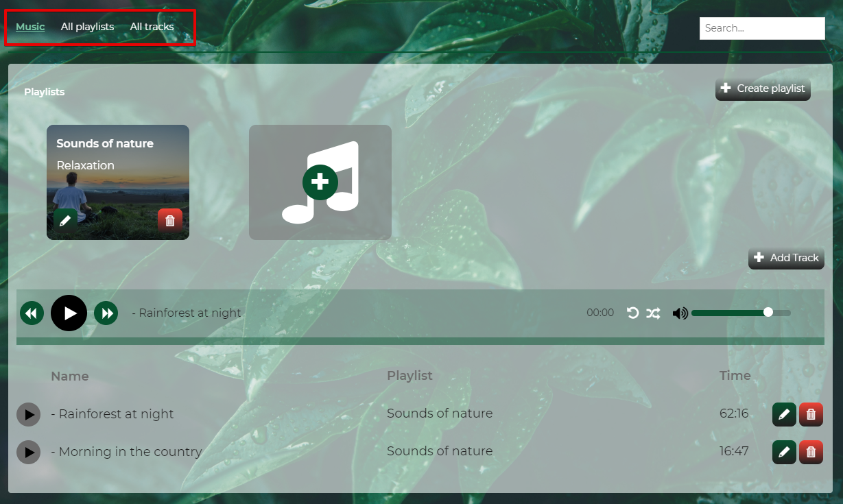Select '- Morning in the country' track name

126,452
